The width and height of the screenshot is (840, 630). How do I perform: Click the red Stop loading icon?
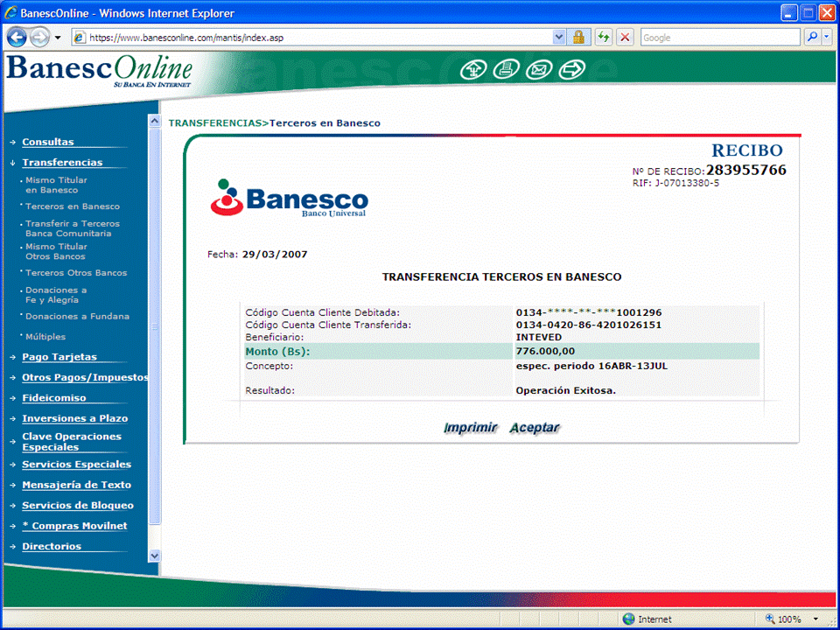[x=625, y=38]
